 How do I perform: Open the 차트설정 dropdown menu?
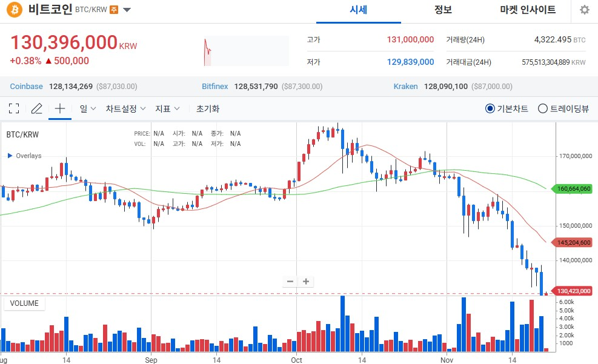(125, 109)
